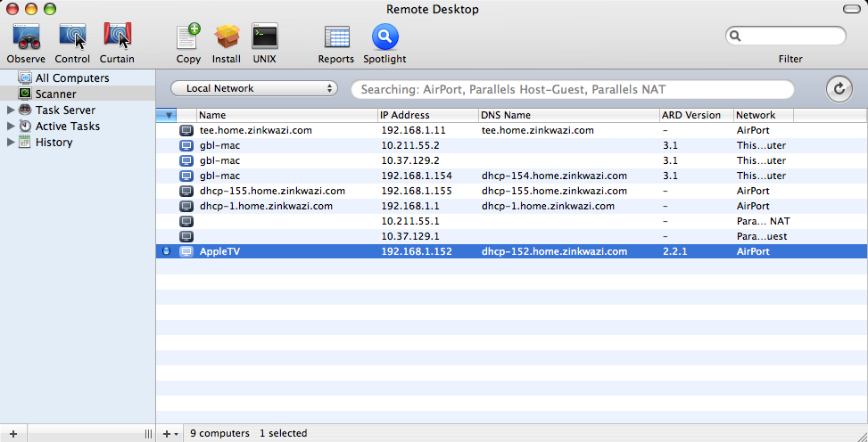The width and height of the screenshot is (868, 442).
Task: Click DNS name dhcp-152.home.zinkwazi.com
Action: 554,251
